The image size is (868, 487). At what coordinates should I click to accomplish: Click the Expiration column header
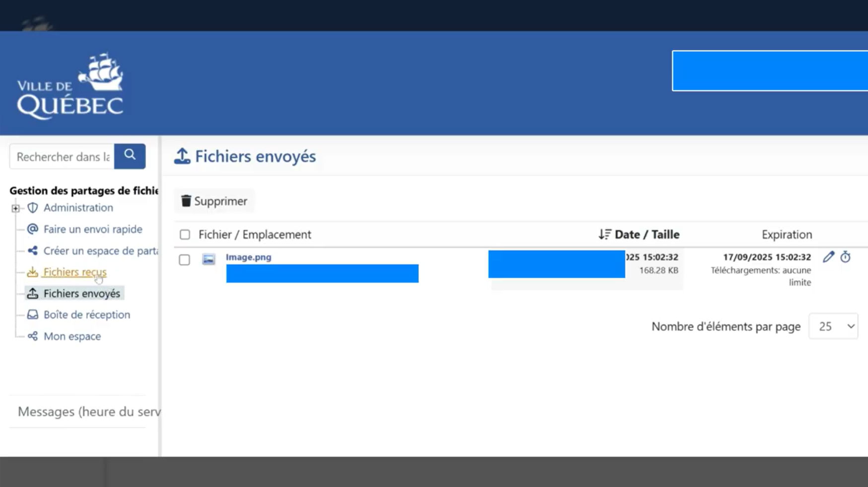coord(787,235)
